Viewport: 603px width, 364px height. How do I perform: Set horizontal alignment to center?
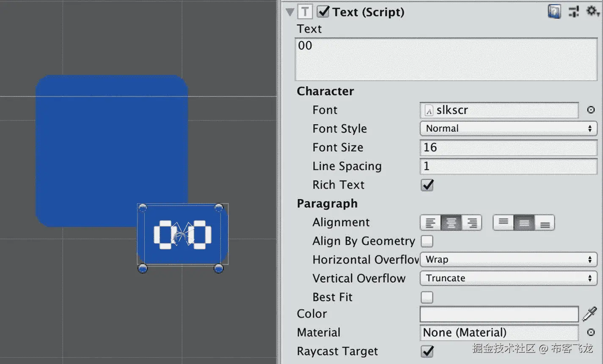(x=451, y=222)
